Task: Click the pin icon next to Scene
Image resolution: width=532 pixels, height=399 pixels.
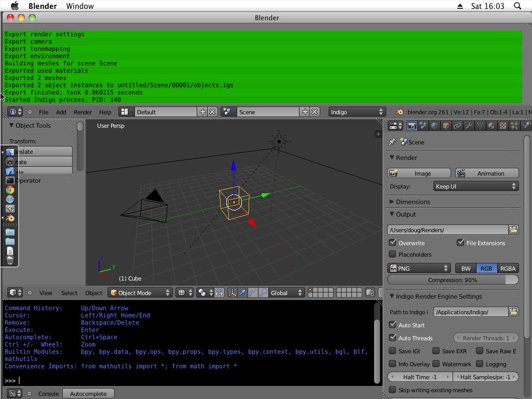Action: [392, 142]
